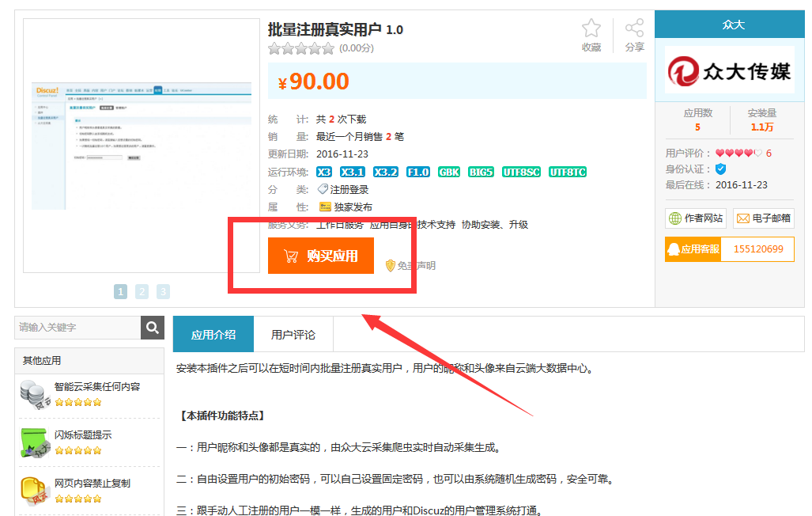The height and width of the screenshot is (516, 812).
Task: Click the 【本插件功能特点】 heading text
Action: 223,415
